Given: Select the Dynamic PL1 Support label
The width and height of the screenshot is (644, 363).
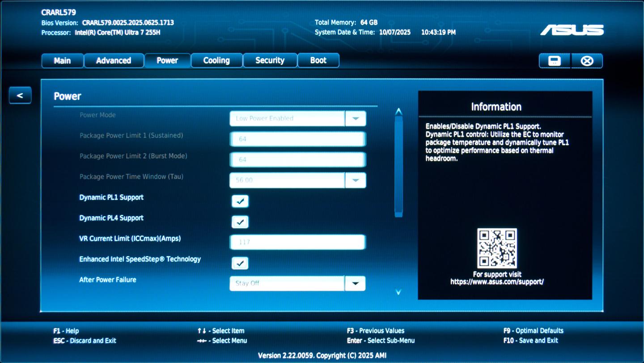Looking at the screenshot, I should click(111, 197).
